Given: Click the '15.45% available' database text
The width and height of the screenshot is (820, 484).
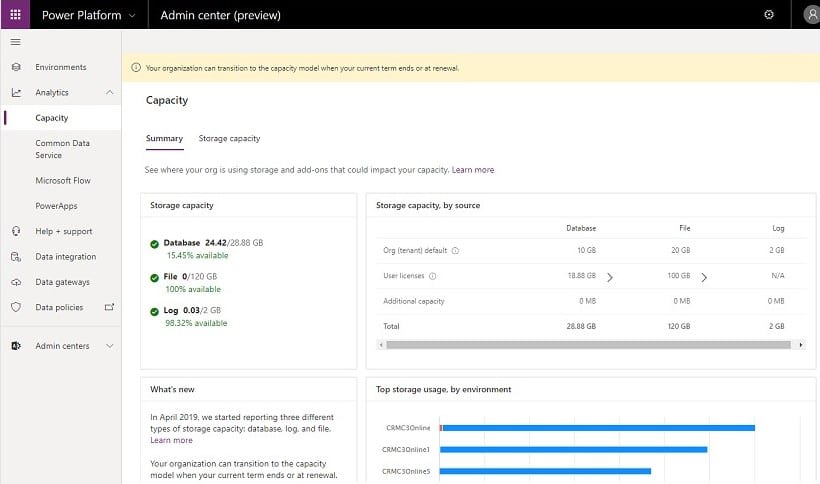Looking at the screenshot, I should (x=198, y=256).
